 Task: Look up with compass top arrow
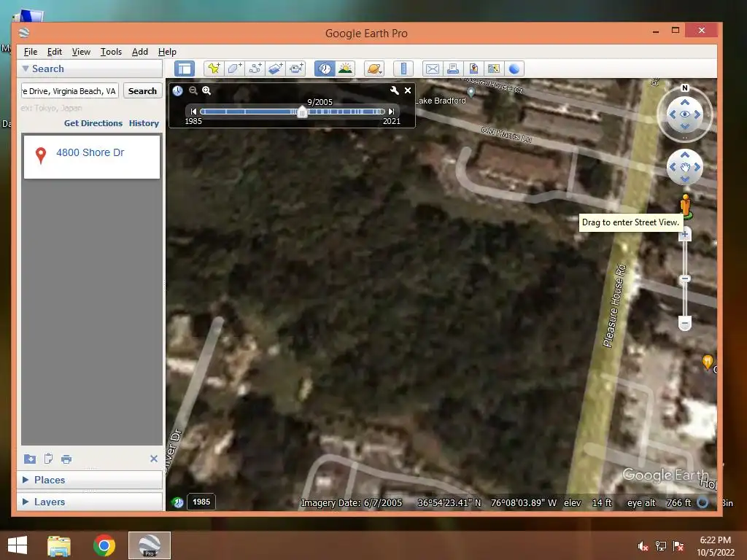pyautogui.click(x=684, y=102)
